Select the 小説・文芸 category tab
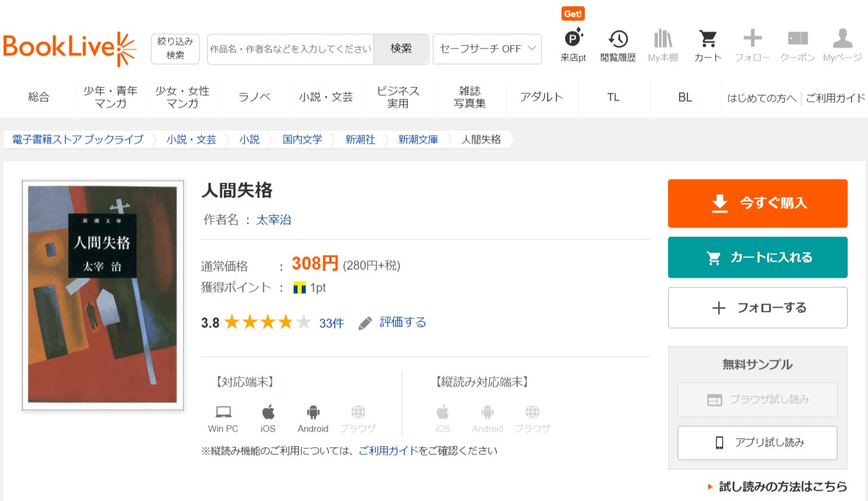This screenshot has height=501, width=868. (326, 97)
